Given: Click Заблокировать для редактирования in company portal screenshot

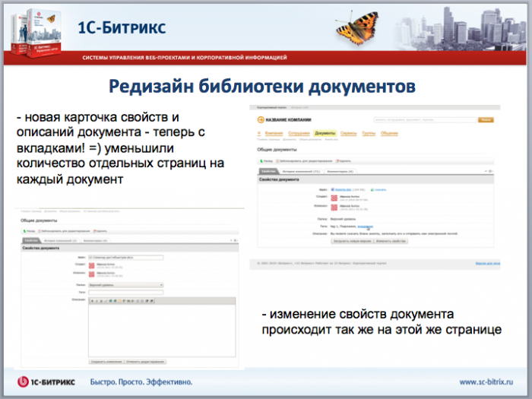Looking at the screenshot, I should [x=304, y=161].
